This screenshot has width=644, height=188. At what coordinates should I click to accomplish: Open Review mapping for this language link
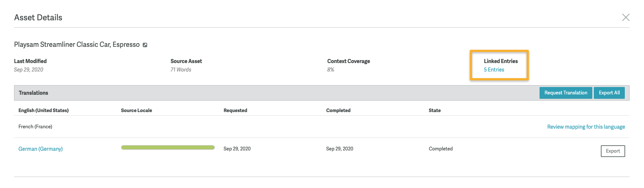586,127
